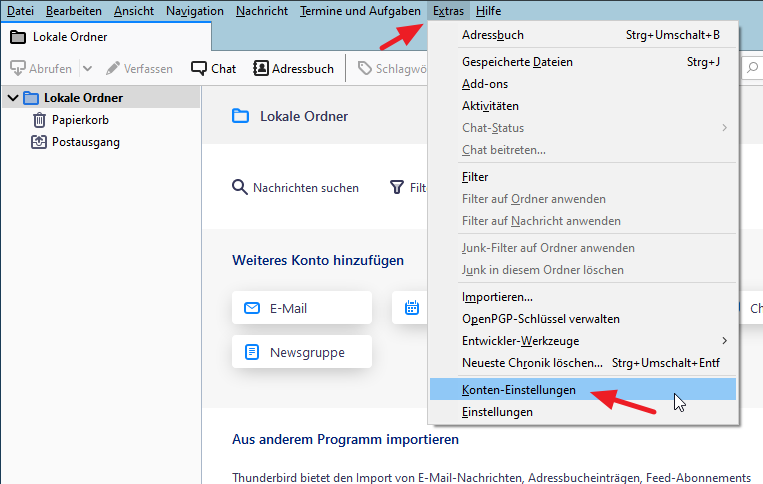Click the Abrufen download icon
763x484 pixels.
18,69
